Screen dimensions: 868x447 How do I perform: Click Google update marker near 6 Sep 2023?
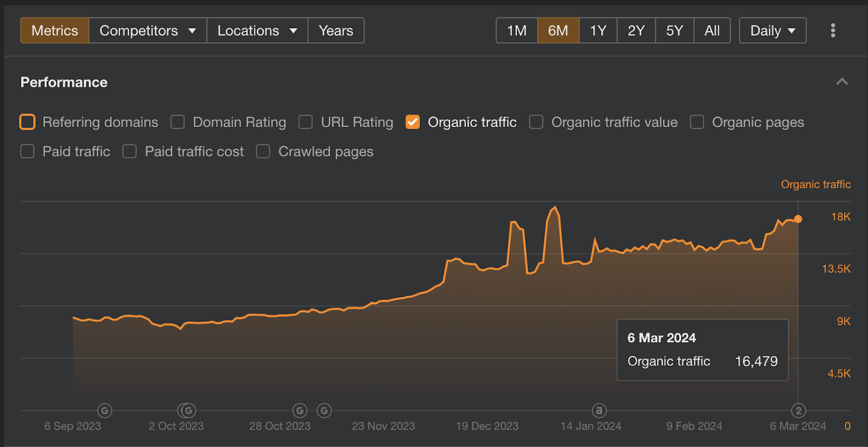point(105,411)
